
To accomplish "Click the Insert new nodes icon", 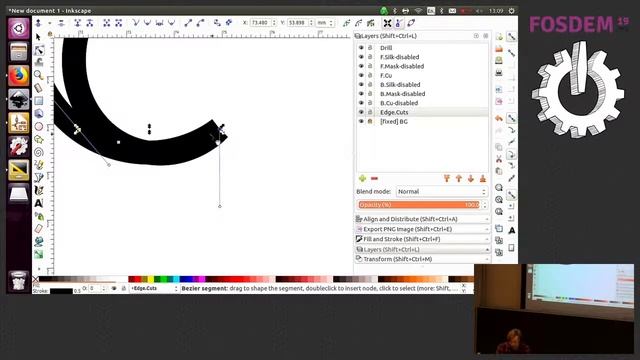I will [38, 23].
